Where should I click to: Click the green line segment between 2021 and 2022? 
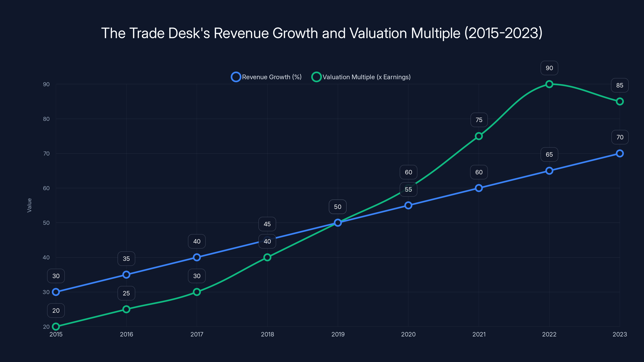514,110
